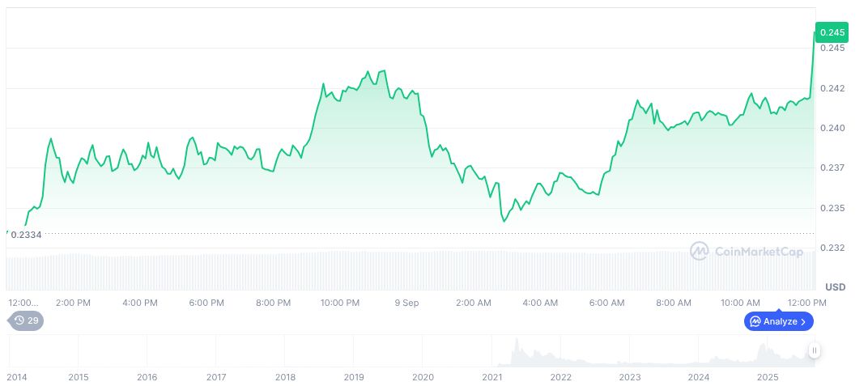Click the 6:00 AM time axis label

point(606,303)
